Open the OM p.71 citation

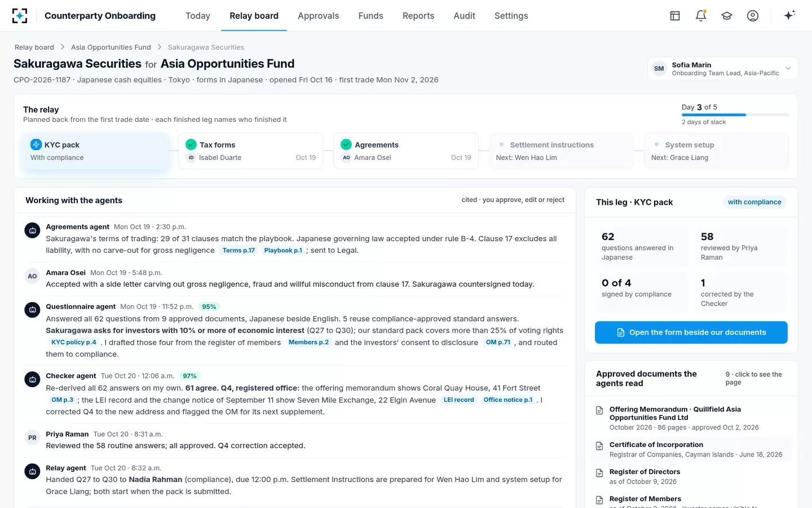tap(498, 343)
